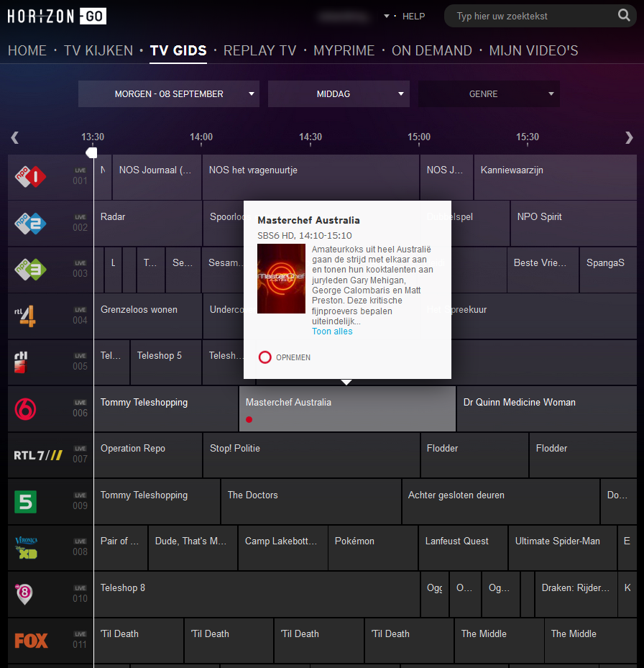This screenshot has width=644, height=668.
Task: Switch to Replay TV tab
Action: (259, 51)
